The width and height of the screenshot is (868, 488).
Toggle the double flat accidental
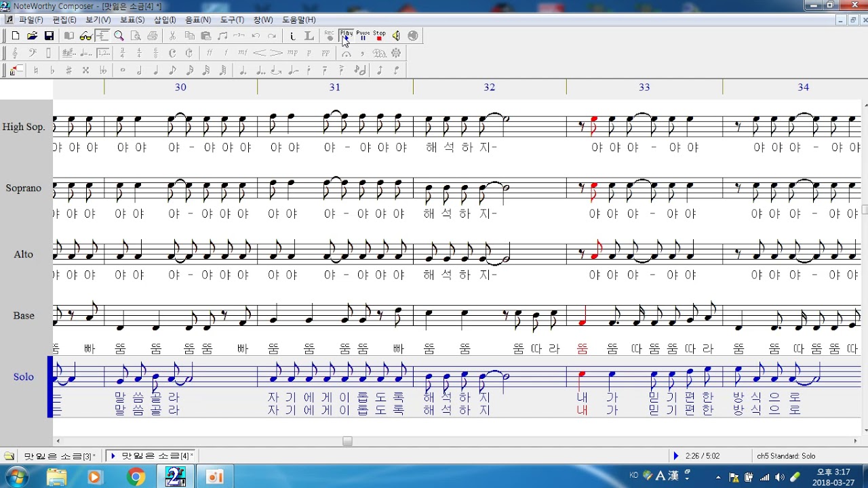pos(102,70)
